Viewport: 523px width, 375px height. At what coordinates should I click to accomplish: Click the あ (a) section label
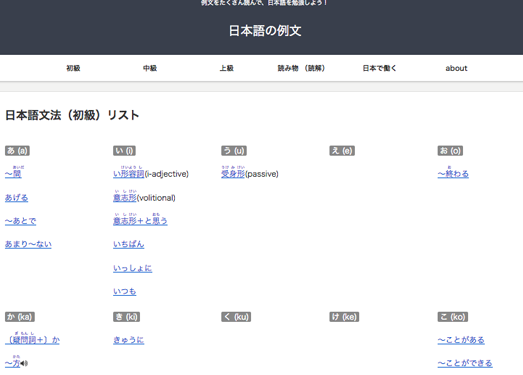click(17, 151)
